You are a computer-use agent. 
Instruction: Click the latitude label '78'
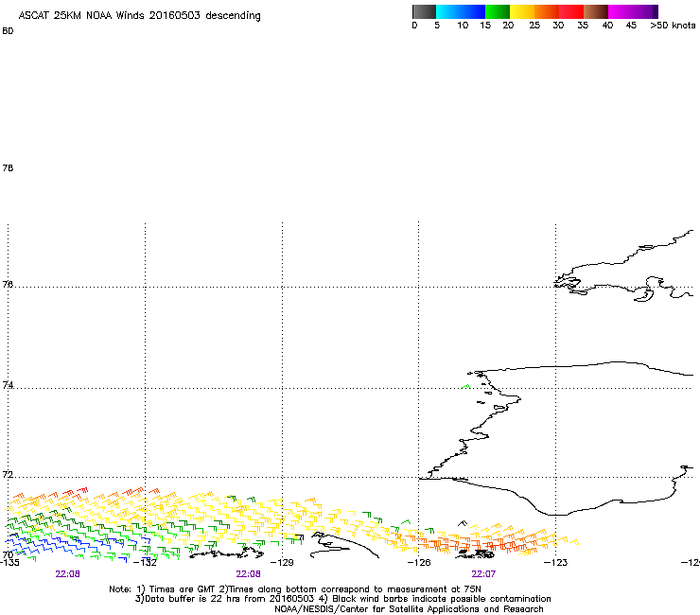pyautogui.click(x=8, y=167)
